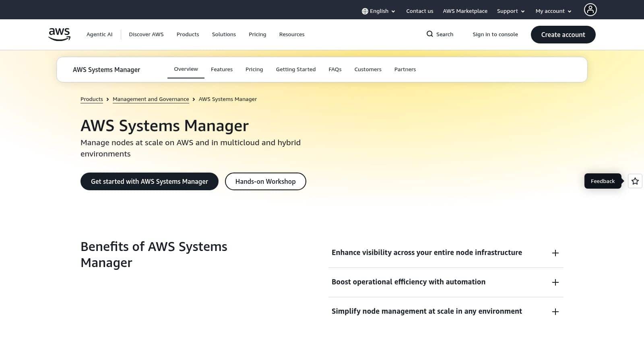Click AWS Systems Manager nav title
The width and height of the screenshot is (644, 362).
(x=106, y=70)
